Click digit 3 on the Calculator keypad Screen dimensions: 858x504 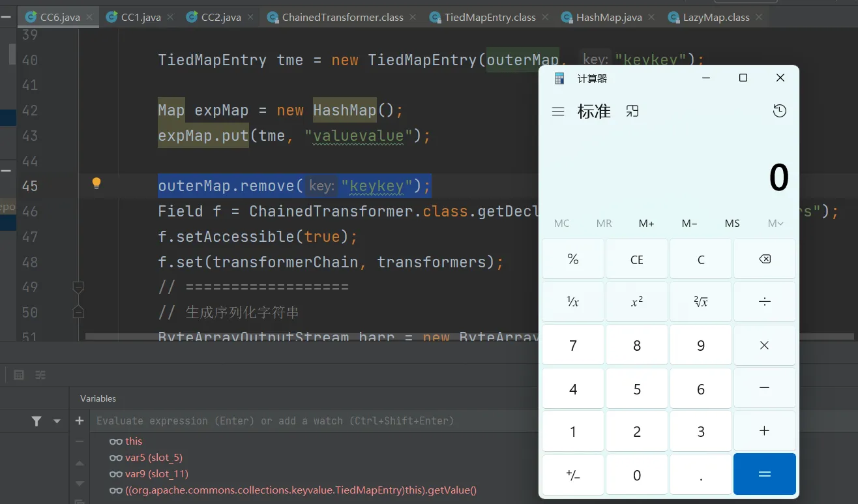coord(701,431)
